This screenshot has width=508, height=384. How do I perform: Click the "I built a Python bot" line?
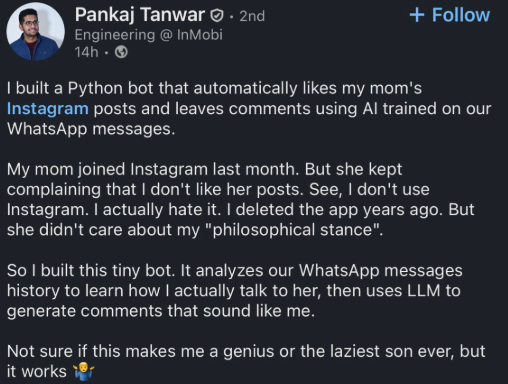(214, 88)
